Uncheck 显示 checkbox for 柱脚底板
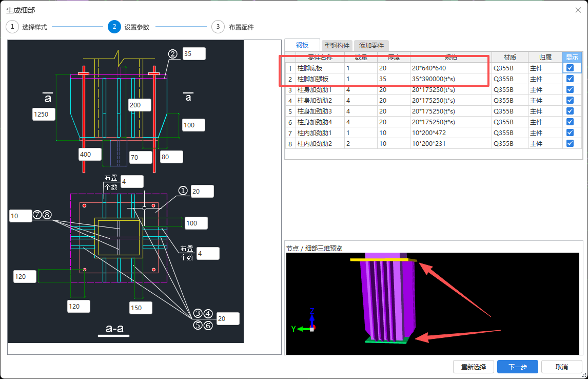Viewport: 588px width, 379px height. tap(570, 68)
